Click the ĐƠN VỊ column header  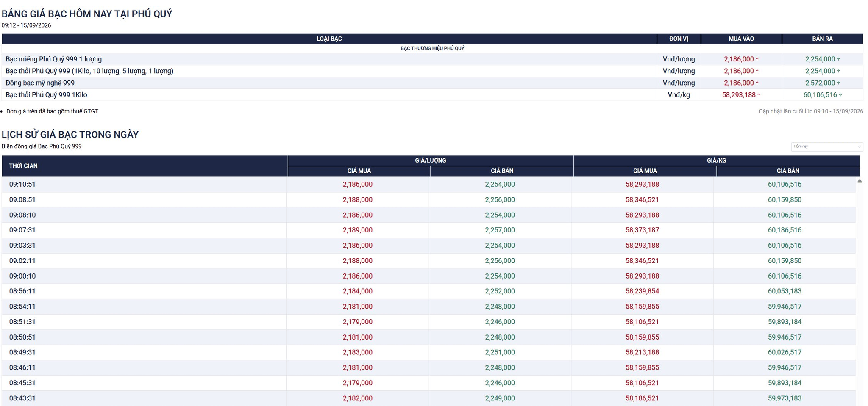tap(679, 39)
